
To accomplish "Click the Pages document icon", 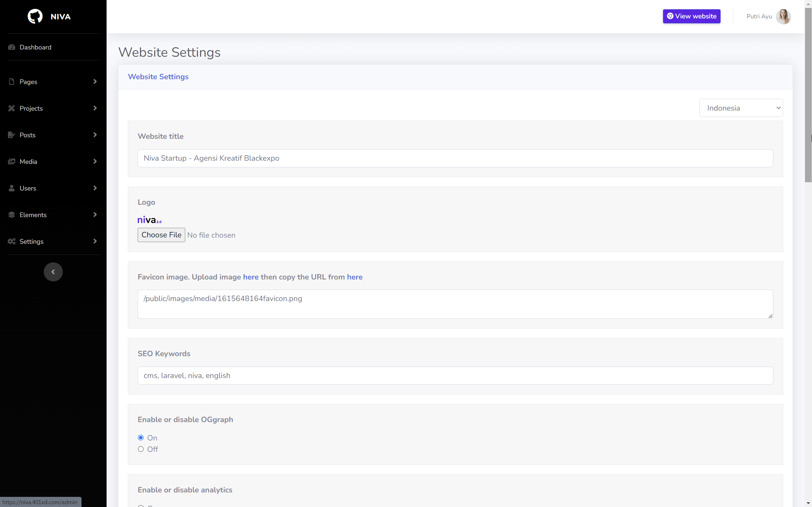I will click(x=11, y=81).
